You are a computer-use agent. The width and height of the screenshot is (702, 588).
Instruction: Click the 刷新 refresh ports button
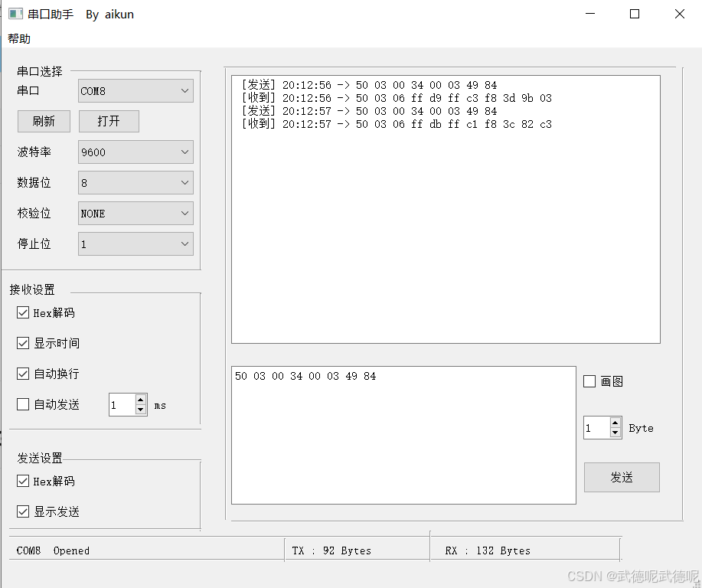point(44,121)
